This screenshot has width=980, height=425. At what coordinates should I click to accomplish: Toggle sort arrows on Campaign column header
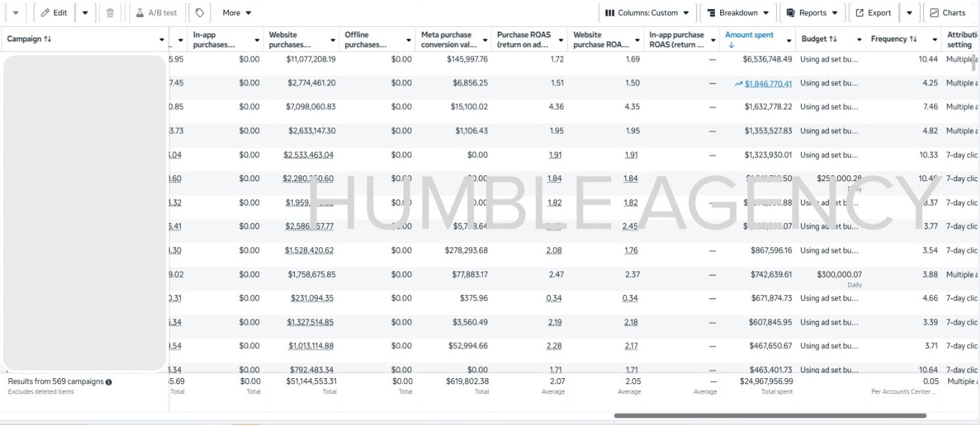click(47, 39)
